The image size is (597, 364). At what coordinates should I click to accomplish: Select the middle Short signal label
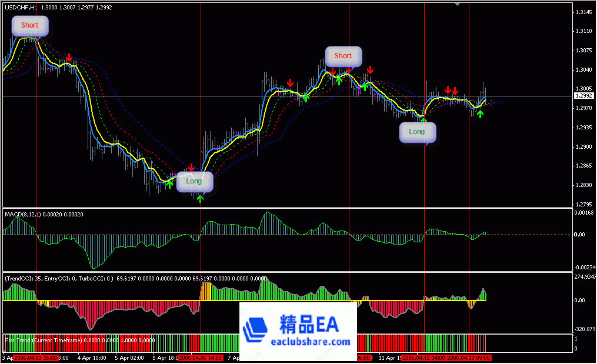pos(343,56)
